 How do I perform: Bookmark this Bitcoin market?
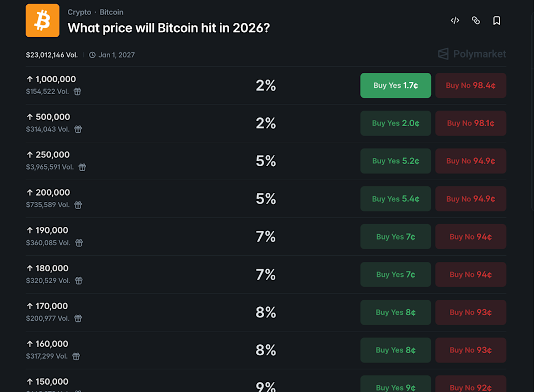coord(497,21)
